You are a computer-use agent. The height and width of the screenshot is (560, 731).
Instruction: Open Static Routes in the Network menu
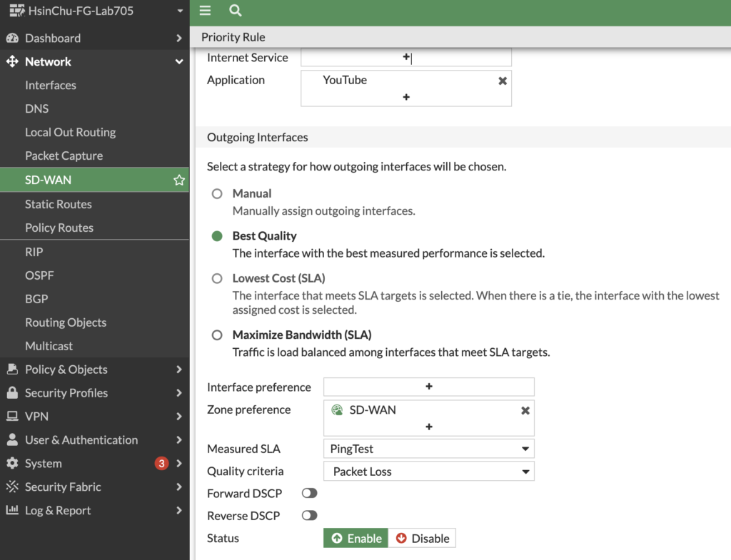[59, 204]
